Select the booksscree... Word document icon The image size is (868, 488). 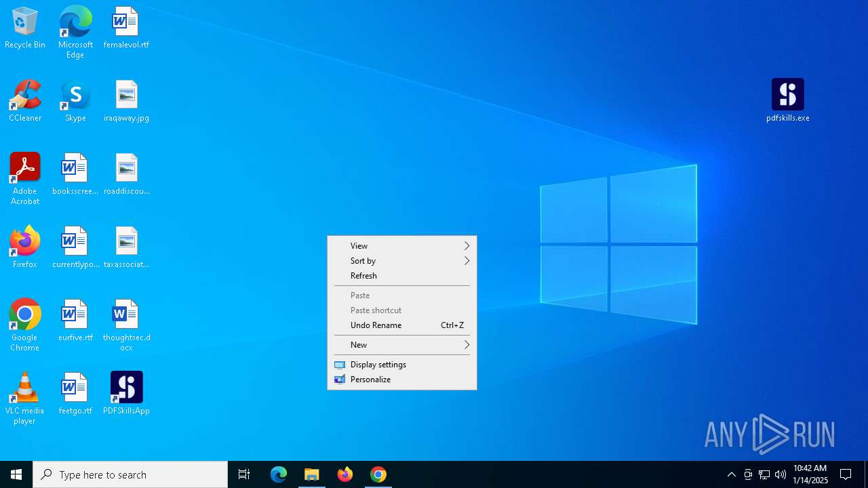(75, 175)
